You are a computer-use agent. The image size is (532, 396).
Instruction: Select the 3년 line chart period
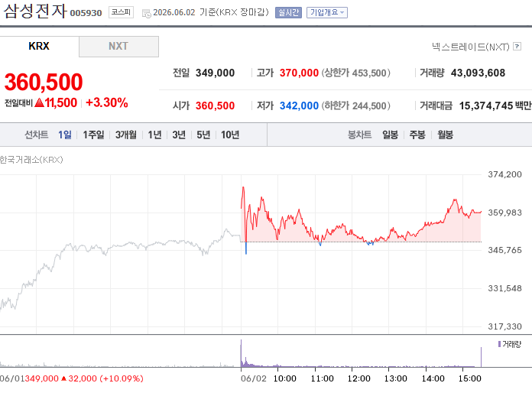(179, 135)
